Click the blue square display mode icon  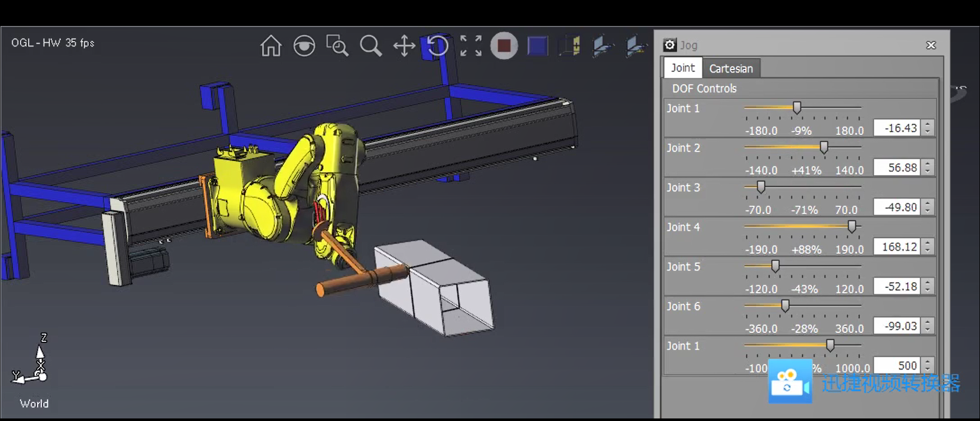537,46
